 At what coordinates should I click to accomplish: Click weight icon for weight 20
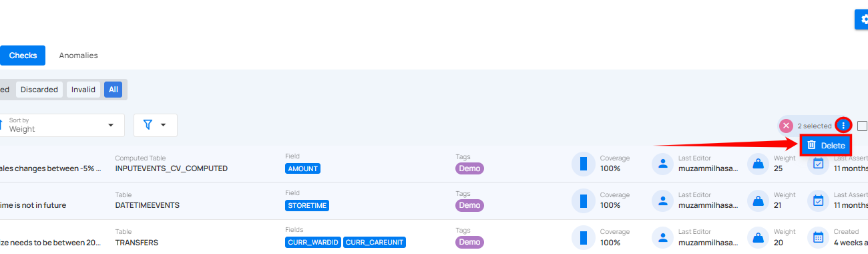[x=758, y=237]
